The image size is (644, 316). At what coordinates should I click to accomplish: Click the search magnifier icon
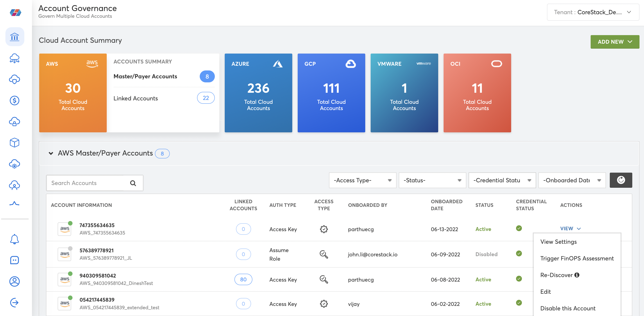click(x=133, y=183)
